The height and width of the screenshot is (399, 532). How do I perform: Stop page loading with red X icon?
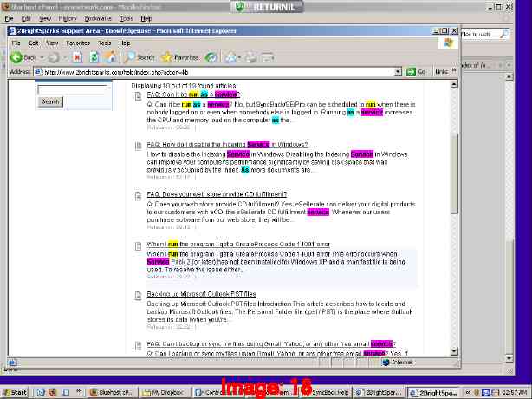click(x=77, y=57)
